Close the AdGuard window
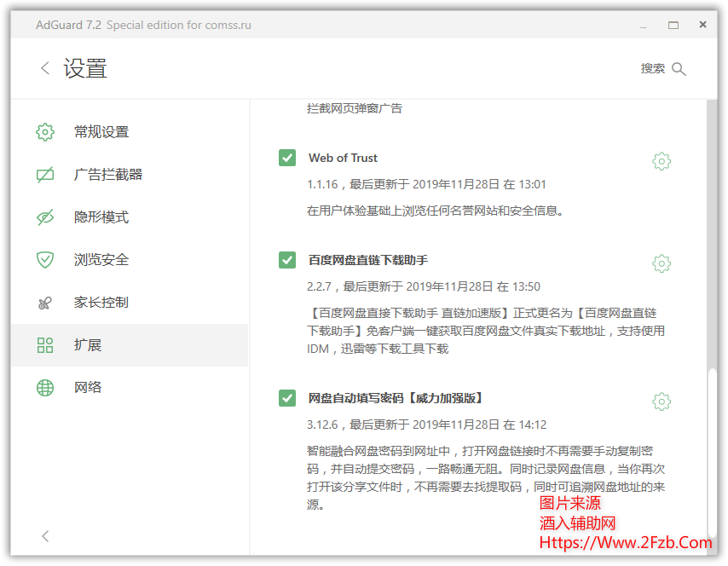Viewport: 728px width, 566px height. [x=702, y=25]
